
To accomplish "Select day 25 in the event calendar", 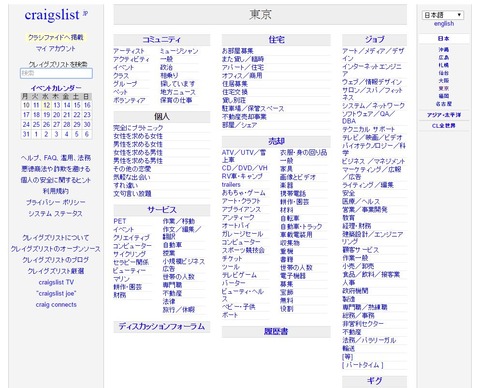I will 36,125.
